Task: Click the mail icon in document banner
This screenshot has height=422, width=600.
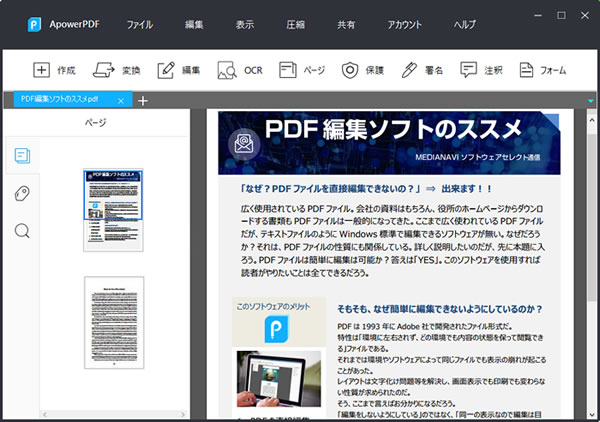Action: pos(244,144)
